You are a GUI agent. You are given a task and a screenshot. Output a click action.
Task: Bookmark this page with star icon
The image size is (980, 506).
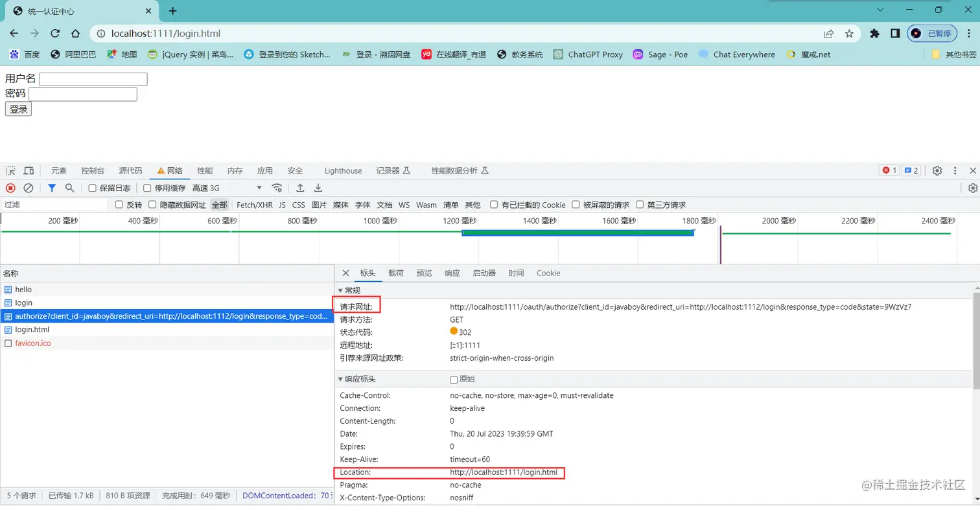(849, 34)
